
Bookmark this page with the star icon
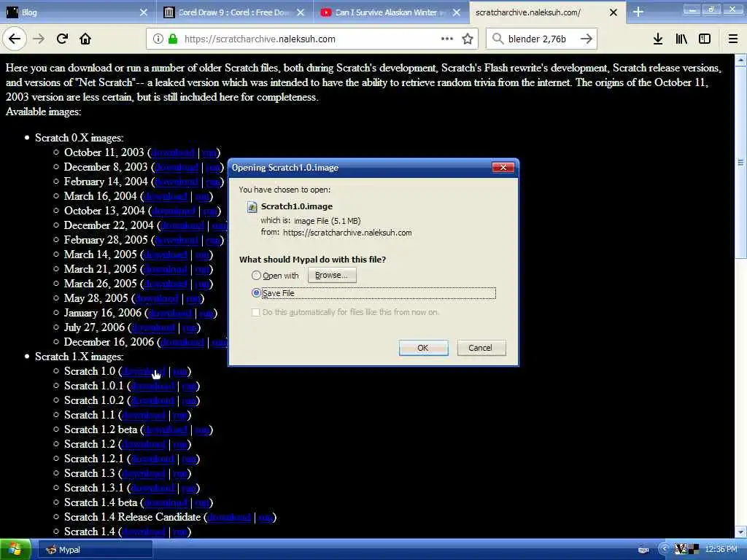[468, 39]
